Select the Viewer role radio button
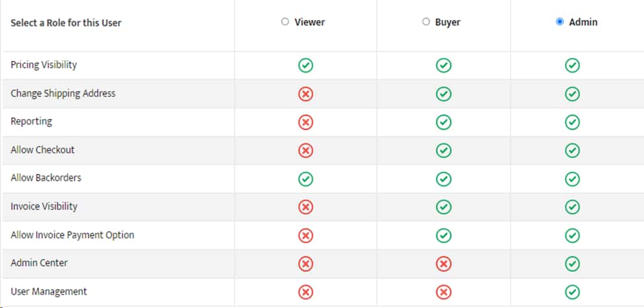This screenshot has height=308, width=644. [285, 22]
